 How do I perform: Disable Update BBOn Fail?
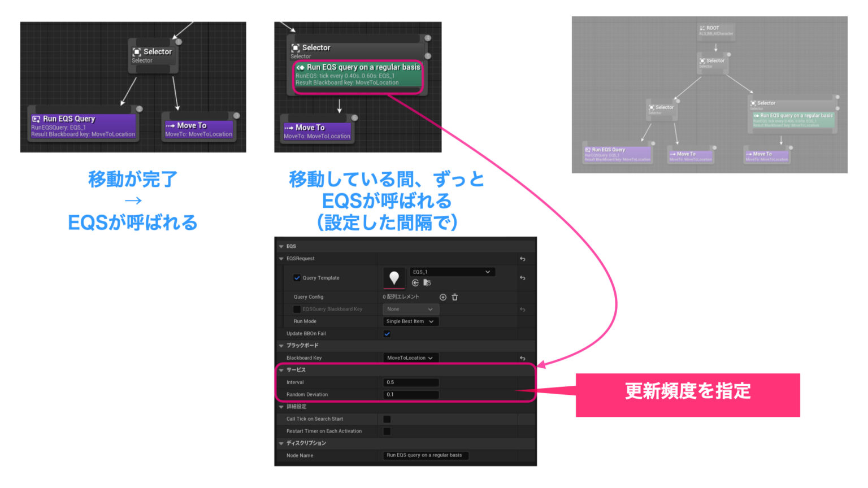pos(387,333)
